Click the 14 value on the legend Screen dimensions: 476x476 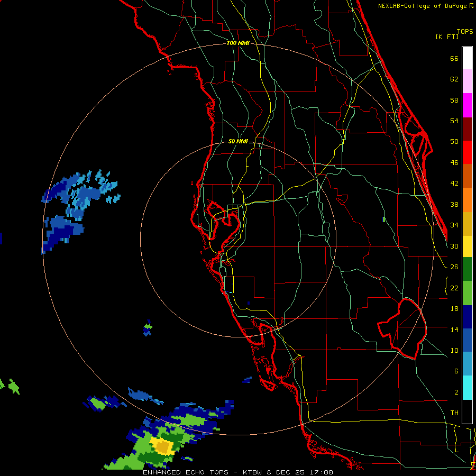click(x=454, y=329)
